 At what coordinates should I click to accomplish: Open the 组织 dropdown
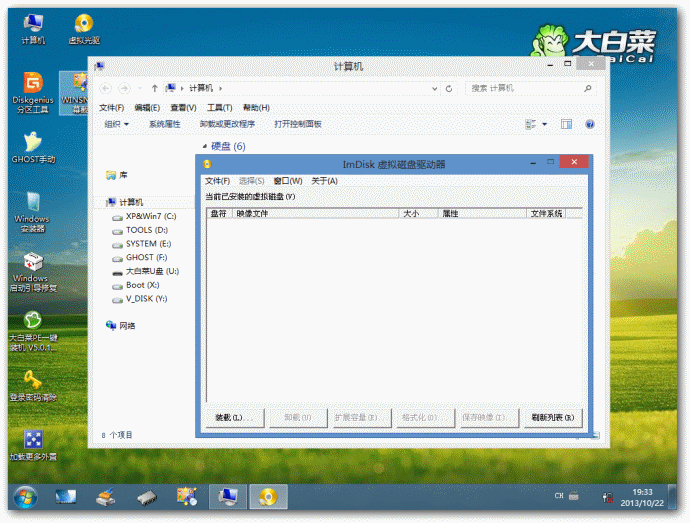tap(117, 124)
